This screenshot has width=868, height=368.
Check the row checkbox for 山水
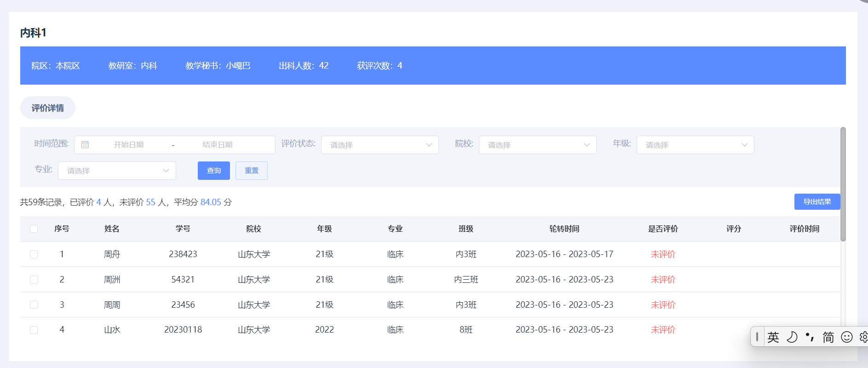(34, 330)
